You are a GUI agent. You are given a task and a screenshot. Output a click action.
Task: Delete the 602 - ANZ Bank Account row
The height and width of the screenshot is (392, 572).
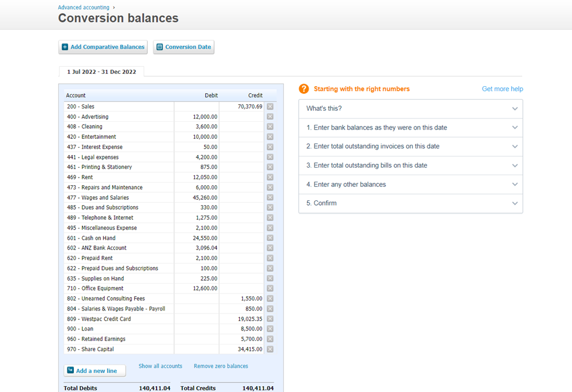pos(270,248)
